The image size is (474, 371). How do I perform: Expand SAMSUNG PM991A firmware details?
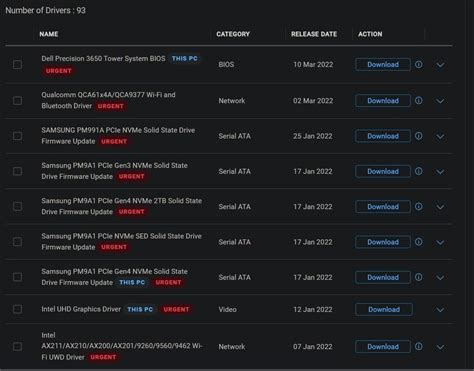(x=440, y=136)
